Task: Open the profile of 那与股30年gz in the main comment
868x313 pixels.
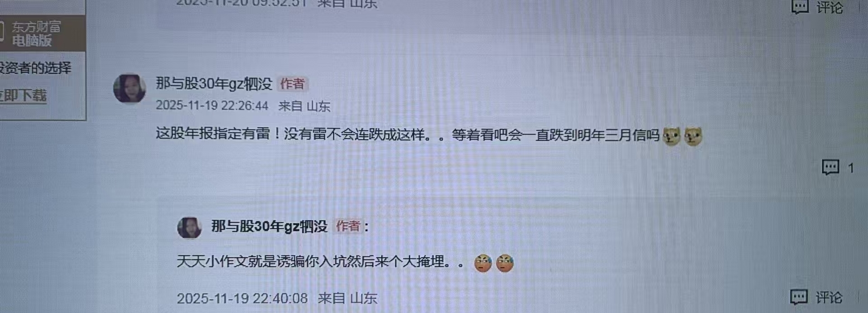Action: tap(214, 84)
